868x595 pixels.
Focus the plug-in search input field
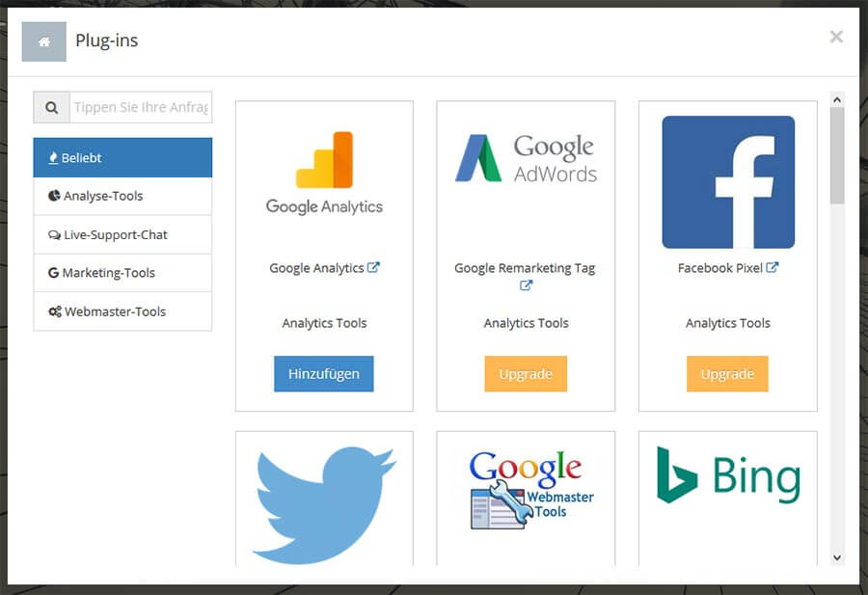pos(141,107)
